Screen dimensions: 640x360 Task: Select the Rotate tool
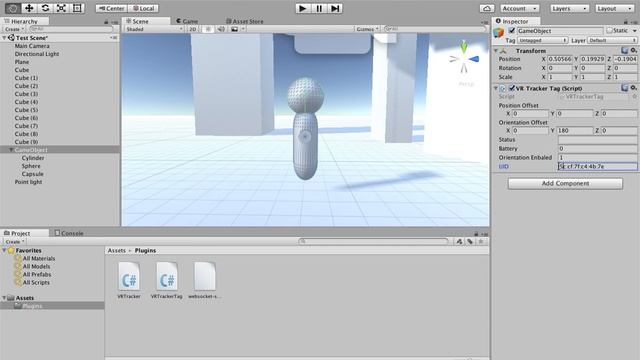[x=45, y=8]
